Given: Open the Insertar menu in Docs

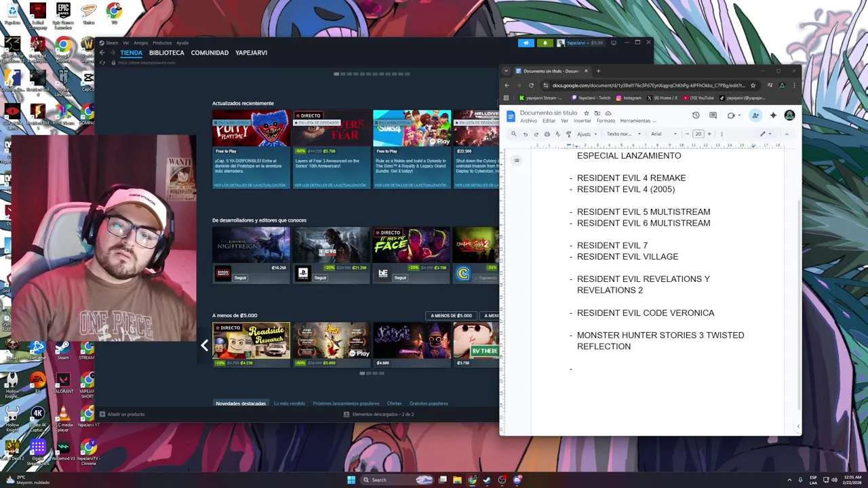Looking at the screenshot, I should (583, 121).
